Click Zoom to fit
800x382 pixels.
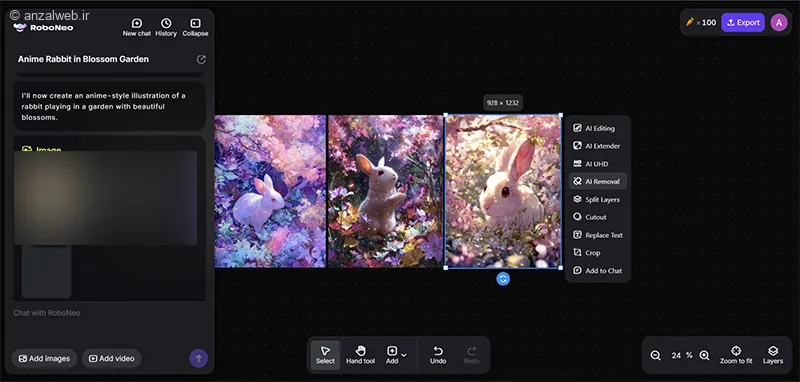pyautogui.click(x=736, y=355)
